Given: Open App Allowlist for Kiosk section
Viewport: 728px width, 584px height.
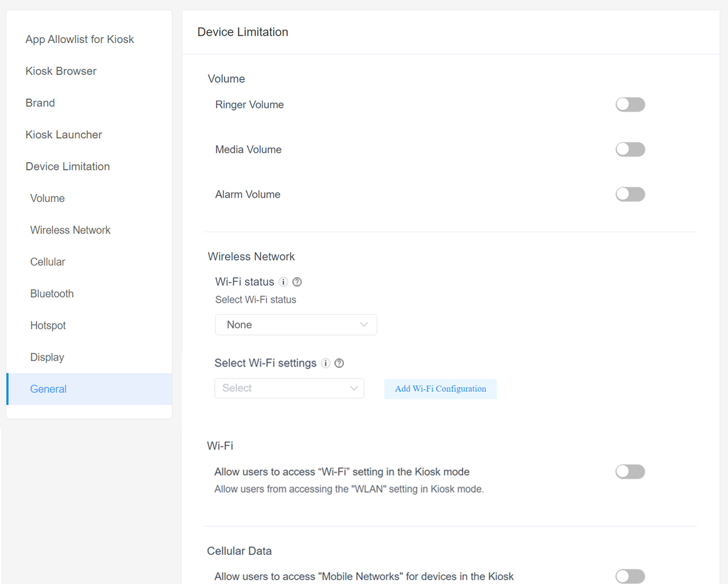Looking at the screenshot, I should (x=79, y=39).
